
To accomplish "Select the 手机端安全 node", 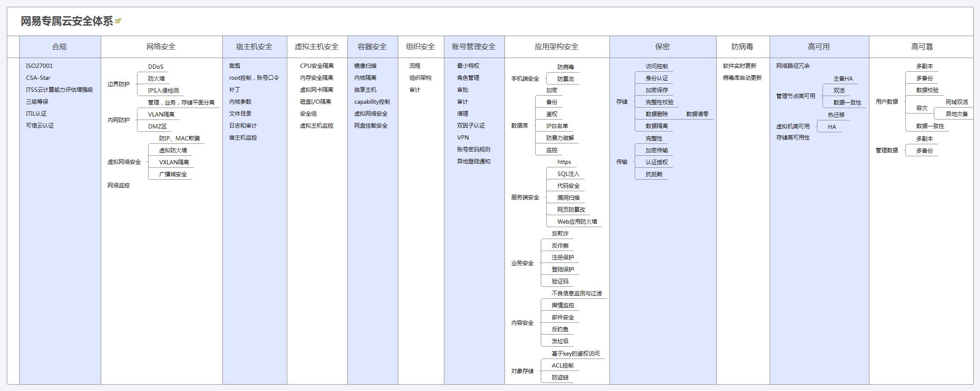I will coord(525,79).
